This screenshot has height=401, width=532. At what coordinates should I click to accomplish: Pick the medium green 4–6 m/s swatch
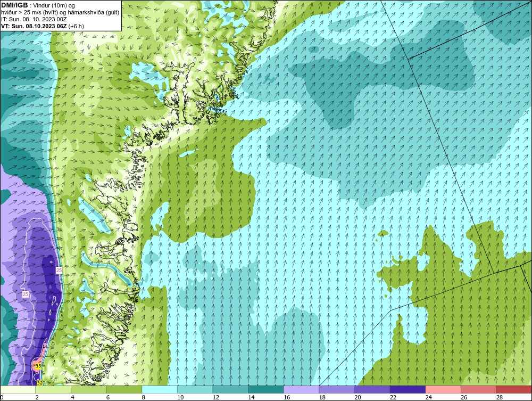coord(88,389)
